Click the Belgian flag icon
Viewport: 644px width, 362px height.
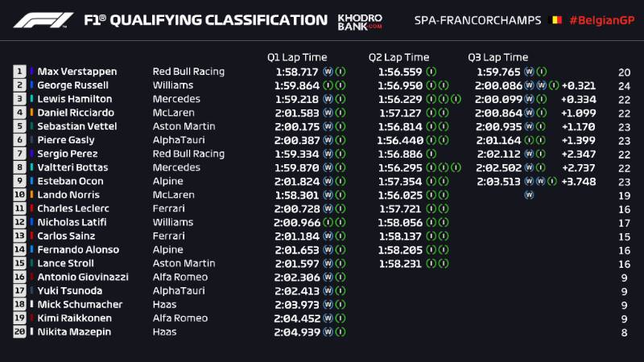[x=555, y=20]
